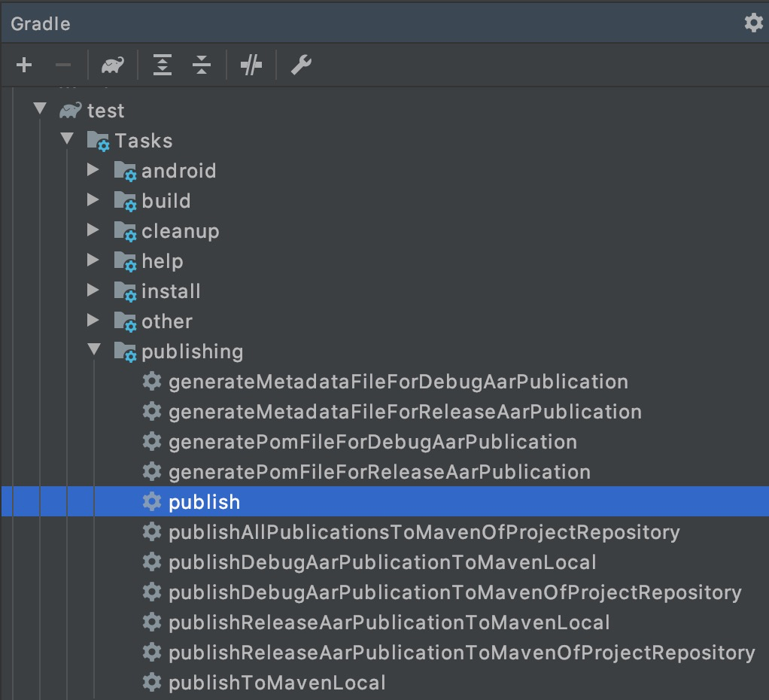Screen dimensions: 769x700
Task: Click the Tasks folder icon
Action: 98,142
